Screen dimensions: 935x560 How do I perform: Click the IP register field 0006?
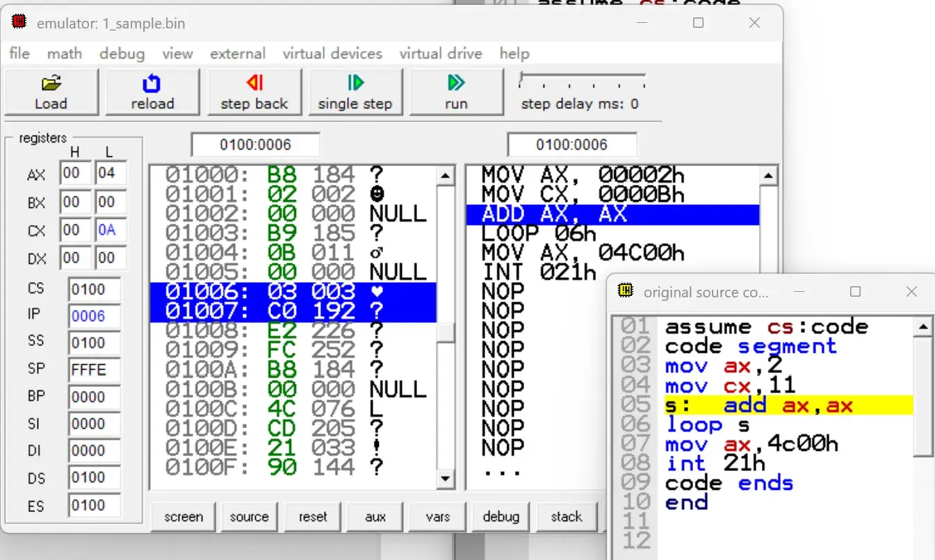[94, 316]
